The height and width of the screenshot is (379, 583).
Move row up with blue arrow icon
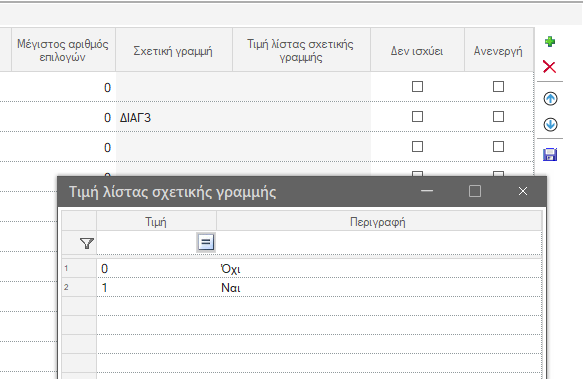click(550, 99)
